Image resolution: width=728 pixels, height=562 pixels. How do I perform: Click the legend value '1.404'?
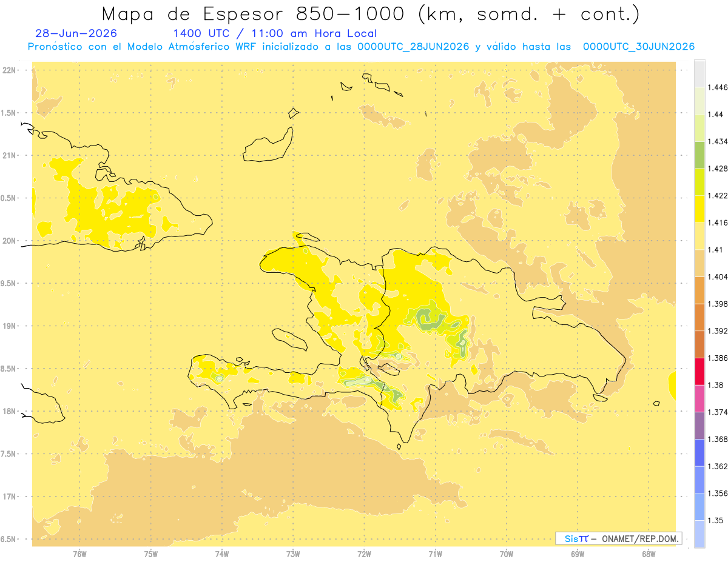click(718, 276)
